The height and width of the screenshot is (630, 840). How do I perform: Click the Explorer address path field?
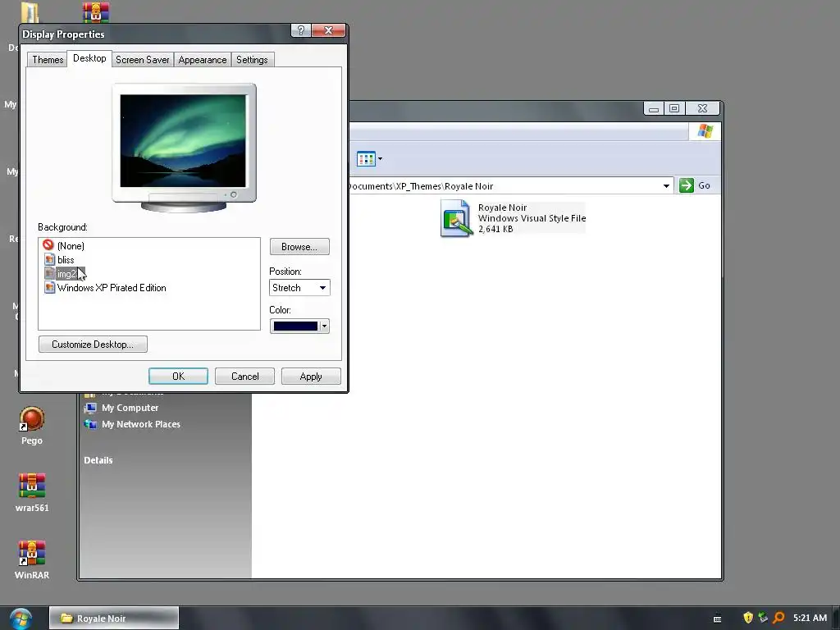pyautogui.click(x=504, y=186)
